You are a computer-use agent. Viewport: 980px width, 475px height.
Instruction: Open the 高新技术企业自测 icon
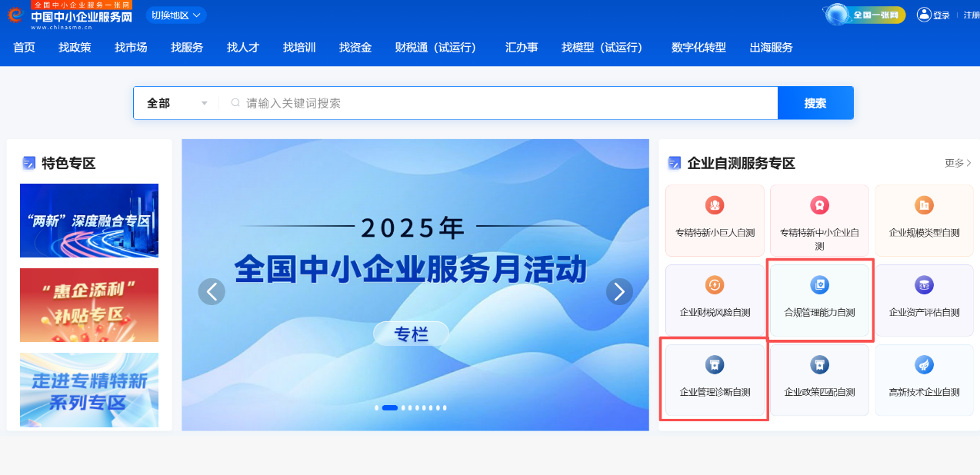(x=924, y=365)
